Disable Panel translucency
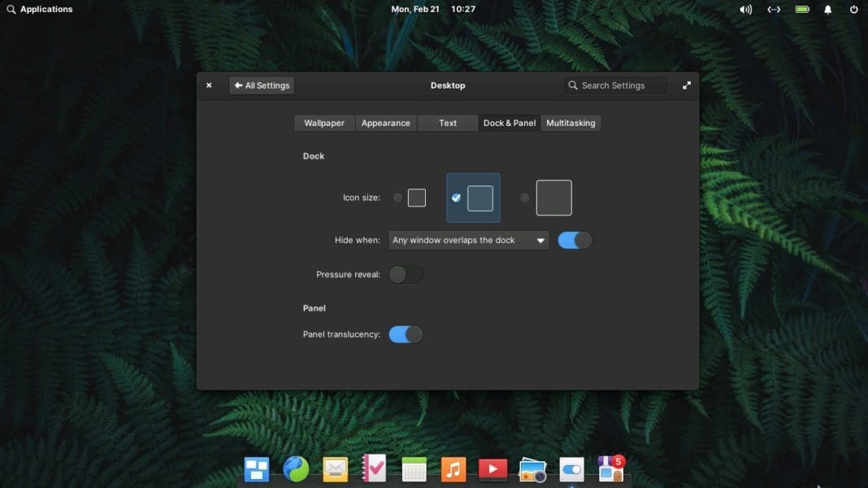 (406, 333)
